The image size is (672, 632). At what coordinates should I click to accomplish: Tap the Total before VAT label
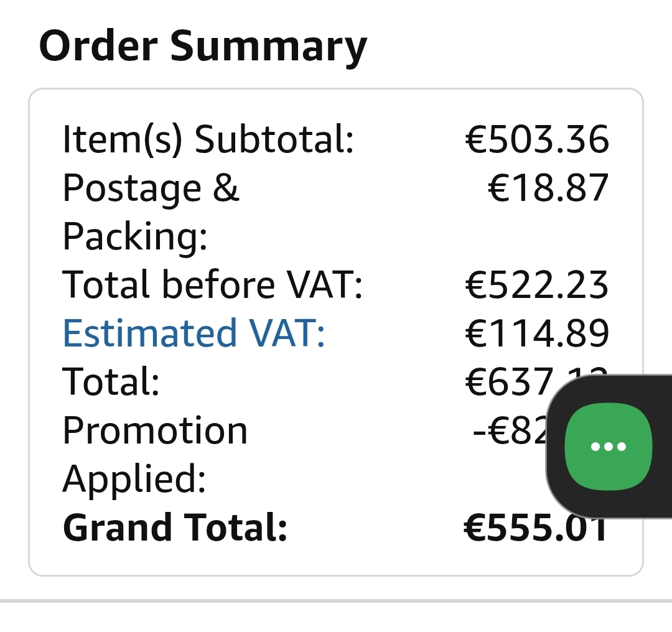pyautogui.click(x=213, y=284)
